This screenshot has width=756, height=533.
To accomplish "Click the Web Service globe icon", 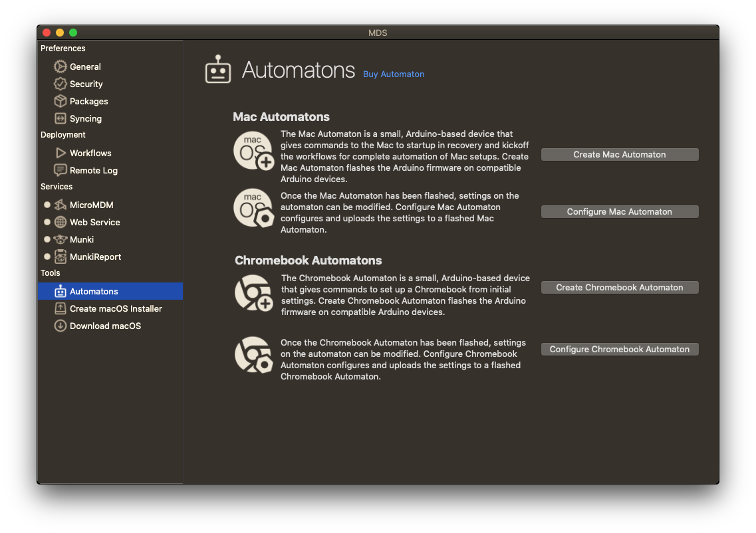I will tap(61, 222).
